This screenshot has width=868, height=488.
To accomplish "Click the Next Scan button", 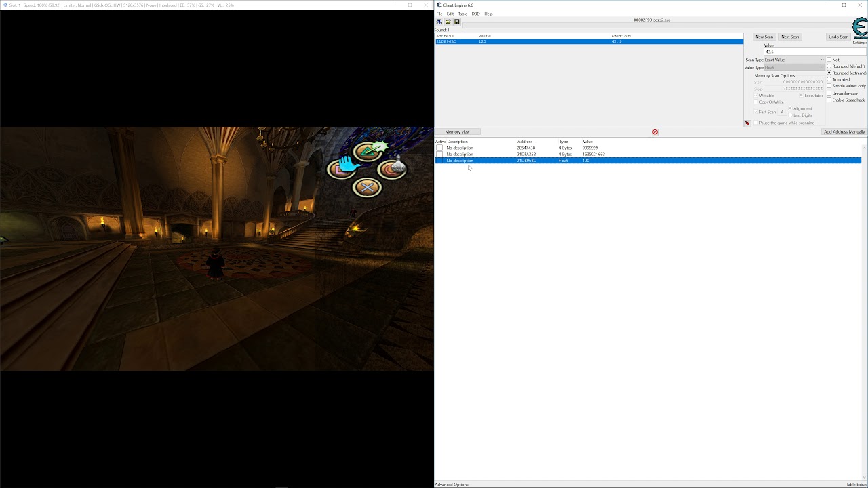I will click(790, 37).
